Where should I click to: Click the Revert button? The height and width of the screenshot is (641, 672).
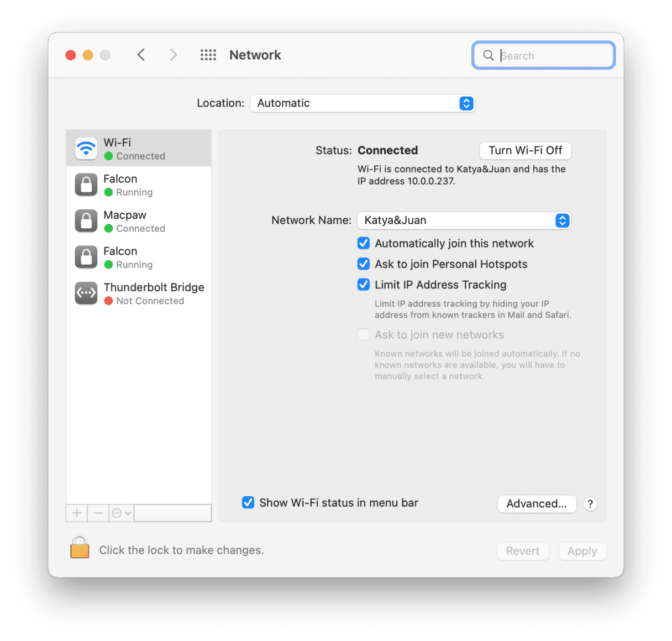tap(523, 551)
